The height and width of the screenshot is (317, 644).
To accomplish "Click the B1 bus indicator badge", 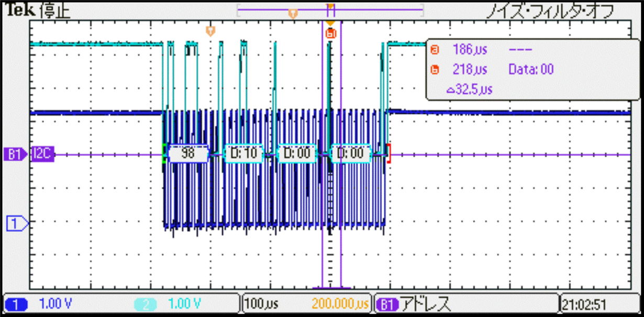I will (x=16, y=155).
